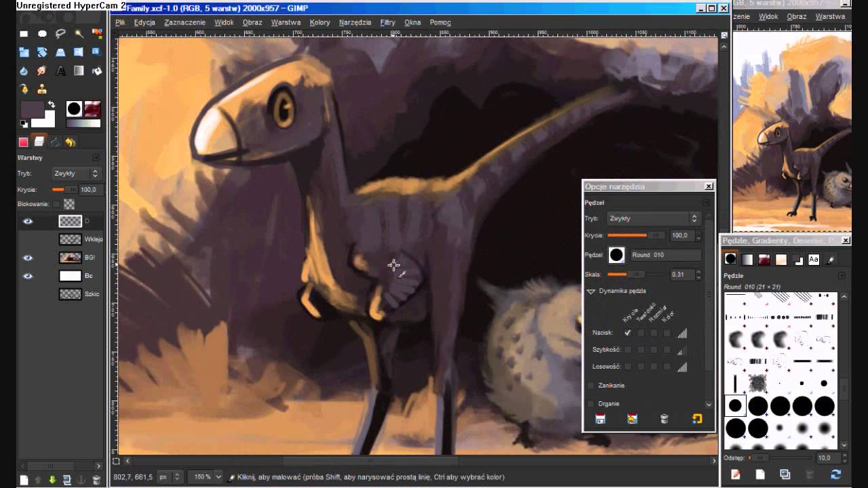Select the Bucket Fill tool
The image size is (868, 488).
[97, 70]
